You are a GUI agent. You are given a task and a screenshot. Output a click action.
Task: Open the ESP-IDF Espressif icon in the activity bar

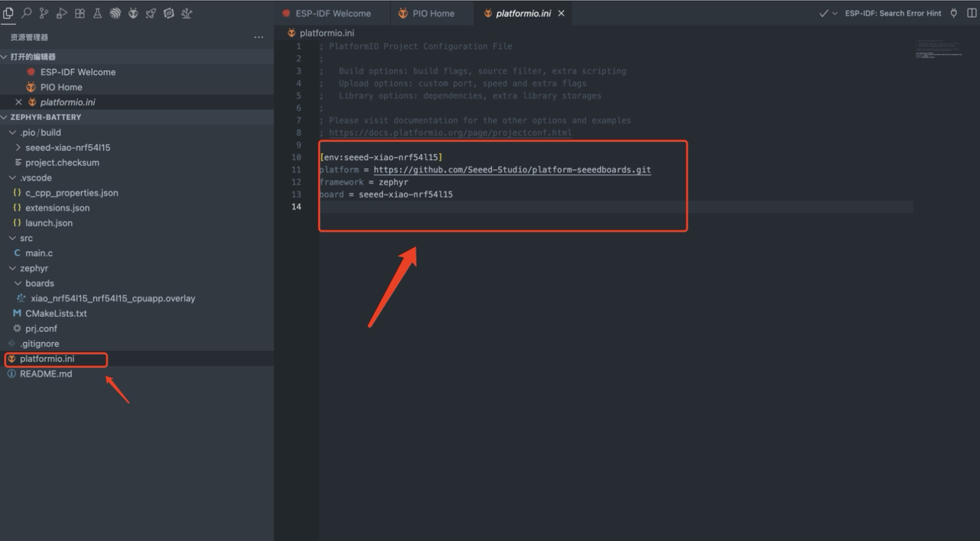coord(115,13)
